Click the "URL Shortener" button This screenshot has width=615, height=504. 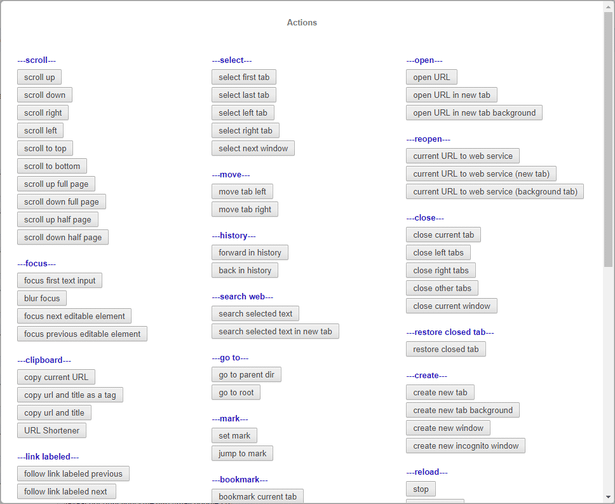pyautogui.click(x=52, y=430)
